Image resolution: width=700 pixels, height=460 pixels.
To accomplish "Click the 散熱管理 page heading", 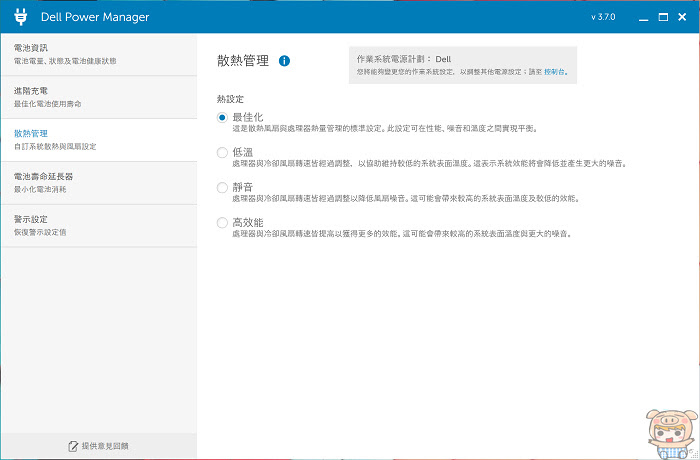I will coord(243,61).
